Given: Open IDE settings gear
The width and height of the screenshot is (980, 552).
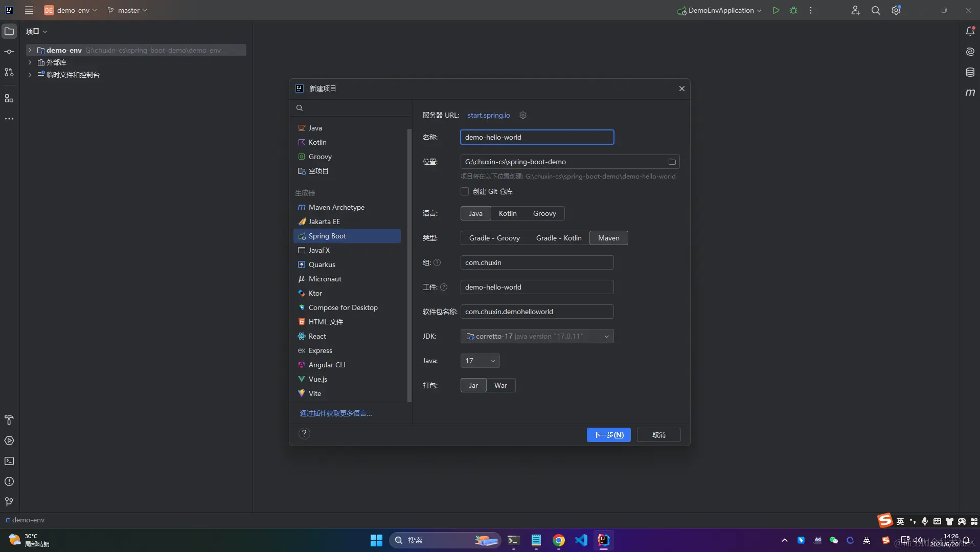Looking at the screenshot, I should 896,10.
